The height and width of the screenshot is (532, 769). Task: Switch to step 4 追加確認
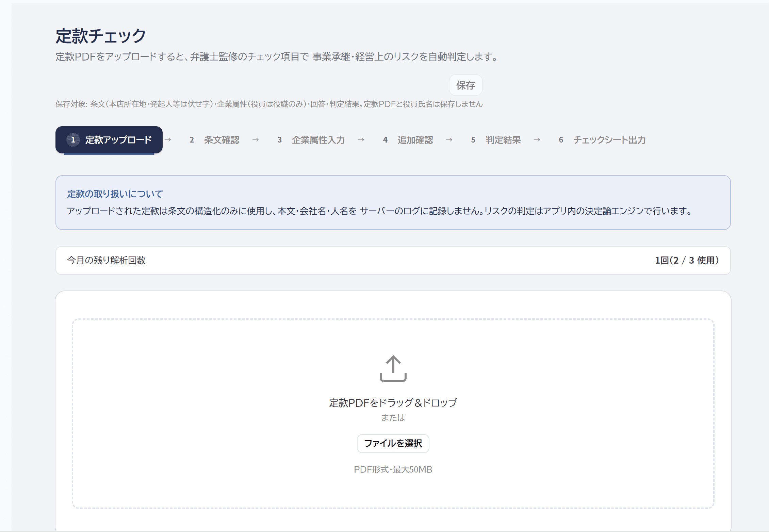point(408,140)
